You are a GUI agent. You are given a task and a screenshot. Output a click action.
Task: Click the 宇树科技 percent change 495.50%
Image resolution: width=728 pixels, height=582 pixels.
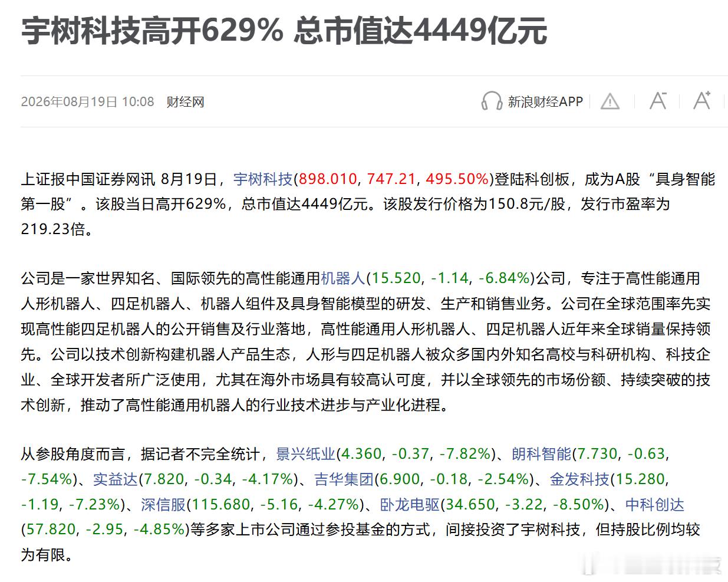[457, 179]
